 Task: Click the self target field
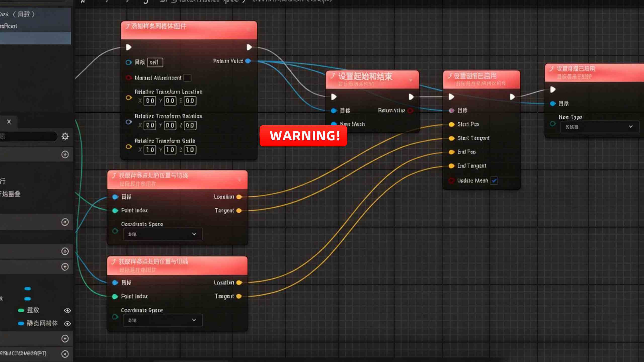[x=155, y=62]
